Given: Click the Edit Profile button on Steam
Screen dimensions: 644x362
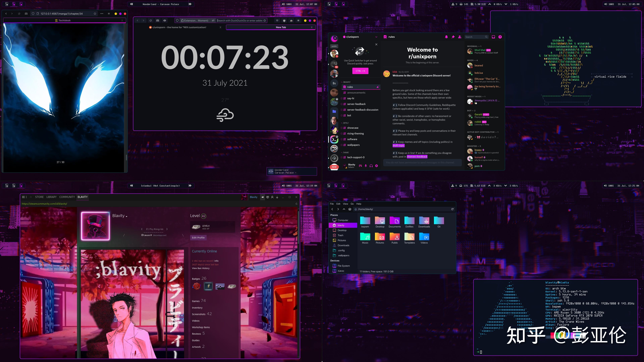Looking at the screenshot, I should point(198,238).
